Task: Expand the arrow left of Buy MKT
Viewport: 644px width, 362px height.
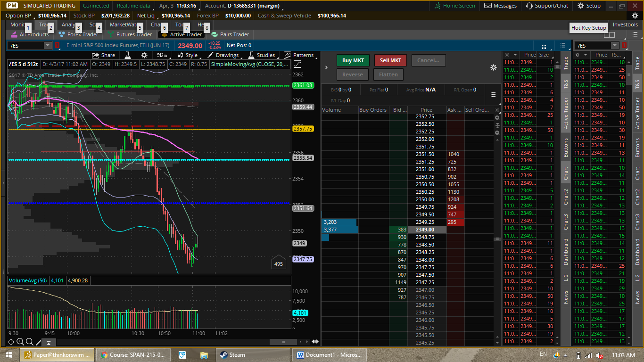Action: 326,67
